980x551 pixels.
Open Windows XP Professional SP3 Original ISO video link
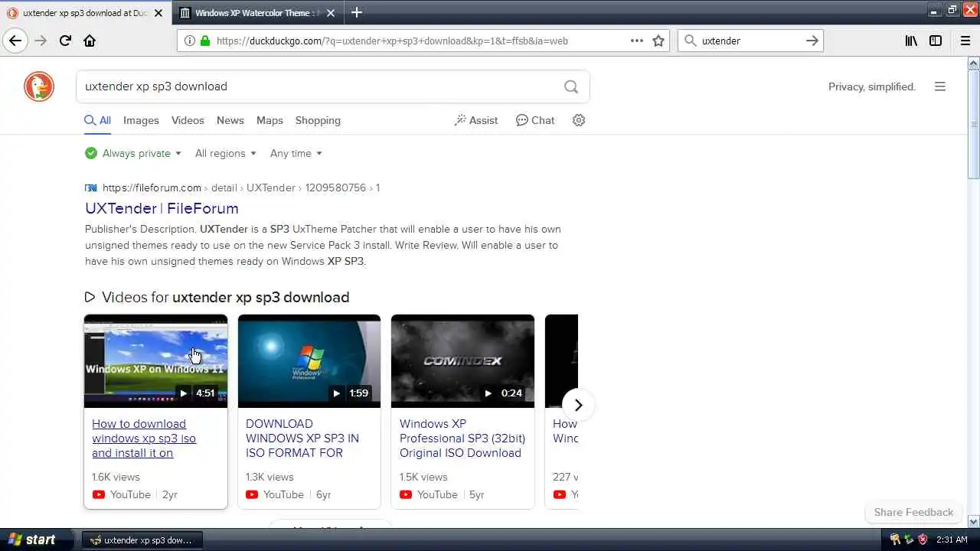coord(462,439)
